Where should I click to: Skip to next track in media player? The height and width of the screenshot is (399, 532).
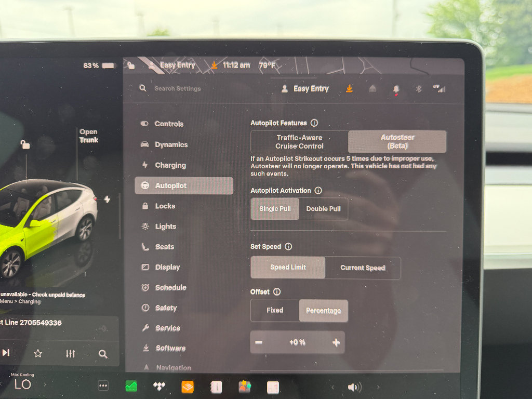[6, 353]
